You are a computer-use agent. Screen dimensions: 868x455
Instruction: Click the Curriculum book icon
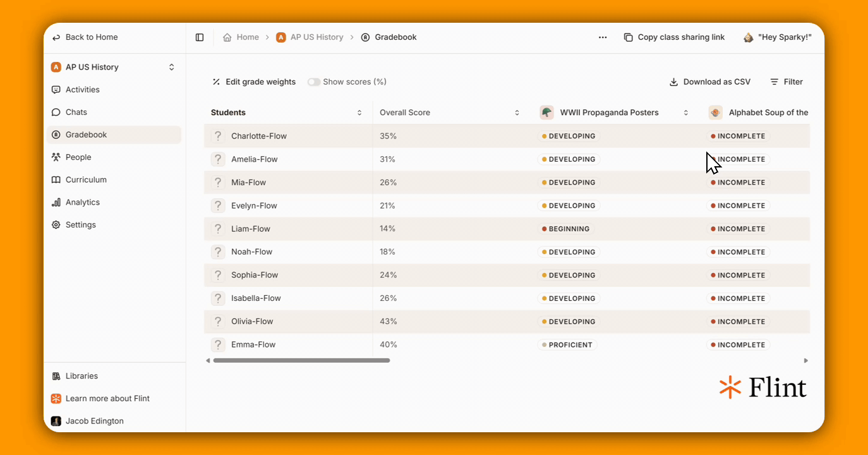(x=56, y=179)
